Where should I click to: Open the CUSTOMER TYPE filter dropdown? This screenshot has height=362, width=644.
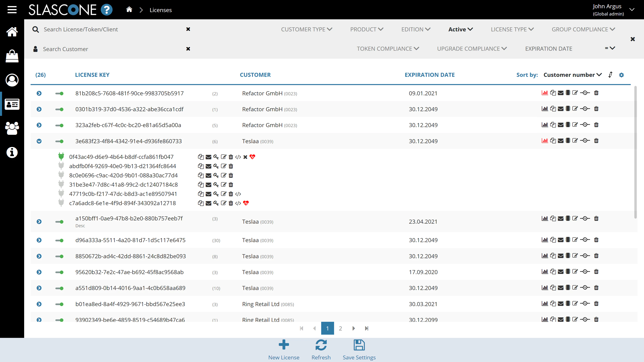pos(307,29)
